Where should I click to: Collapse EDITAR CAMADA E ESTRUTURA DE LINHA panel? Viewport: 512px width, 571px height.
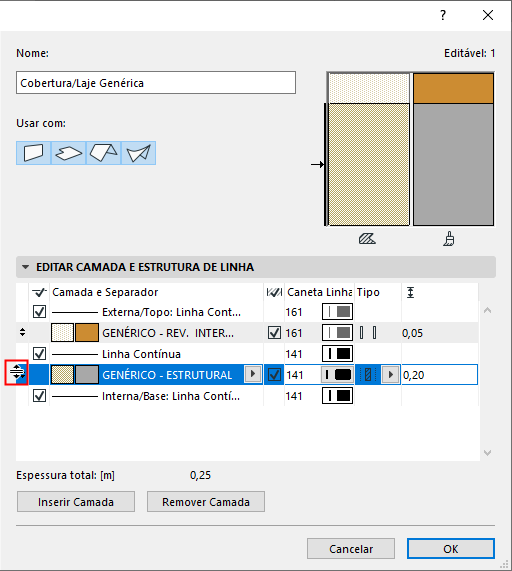point(25,267)
